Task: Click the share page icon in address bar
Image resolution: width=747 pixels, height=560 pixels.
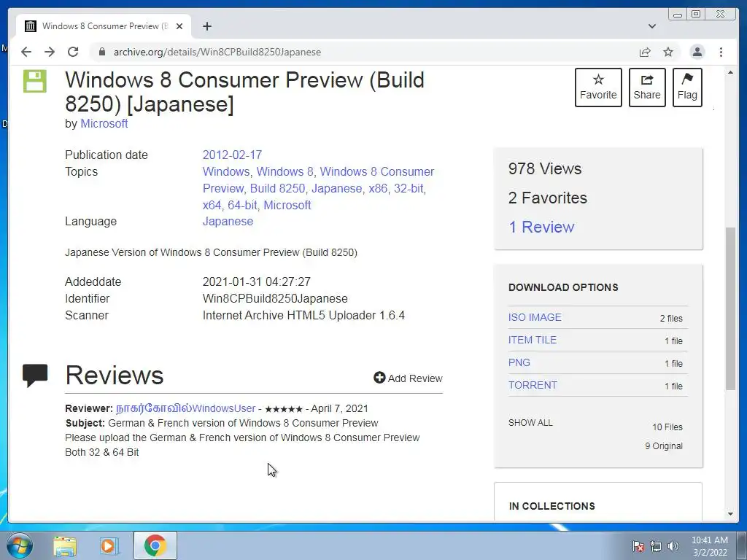Action: pos(645,52)
